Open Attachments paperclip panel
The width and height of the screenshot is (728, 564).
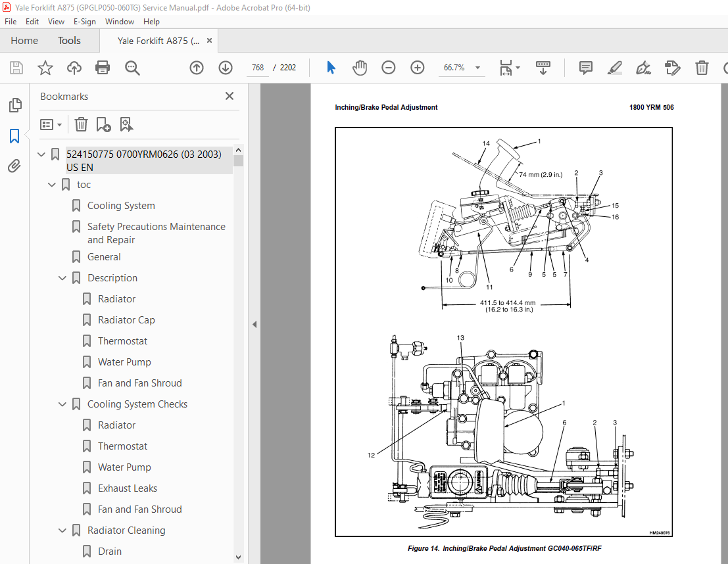pyautogui.click(x=14, y=166)
